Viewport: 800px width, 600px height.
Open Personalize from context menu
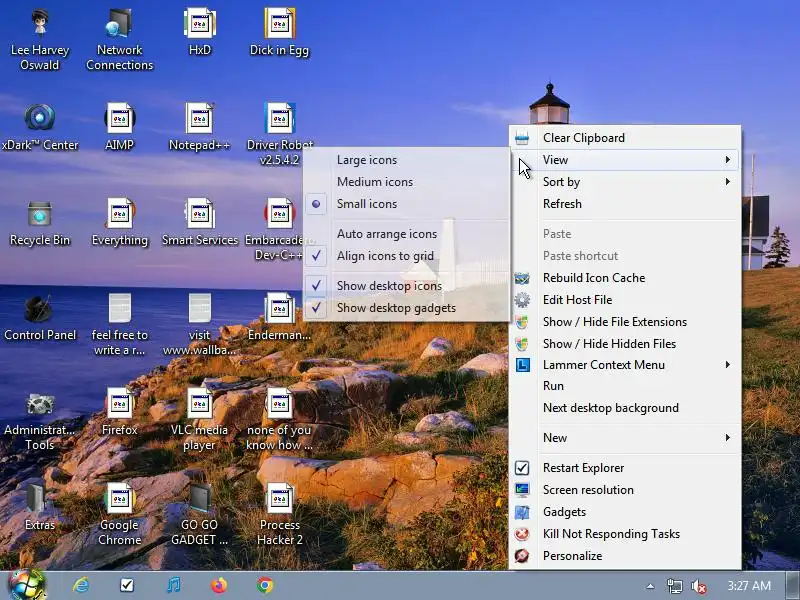click(x=625, y=556)
